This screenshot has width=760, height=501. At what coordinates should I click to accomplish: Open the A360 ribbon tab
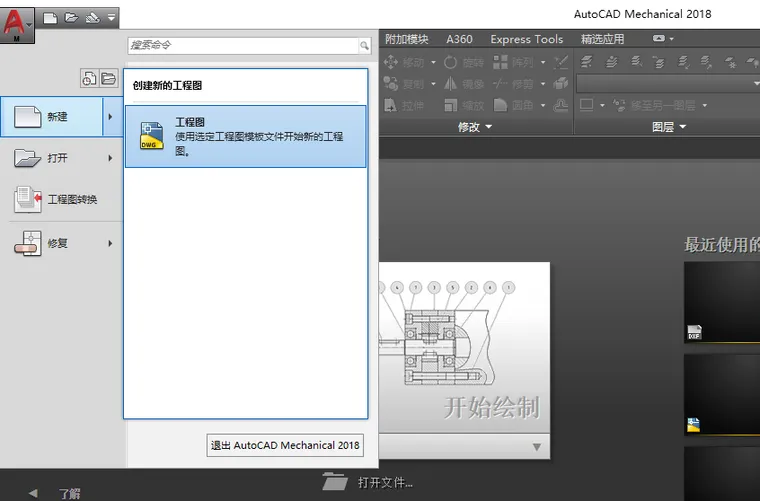pos(459,39)
